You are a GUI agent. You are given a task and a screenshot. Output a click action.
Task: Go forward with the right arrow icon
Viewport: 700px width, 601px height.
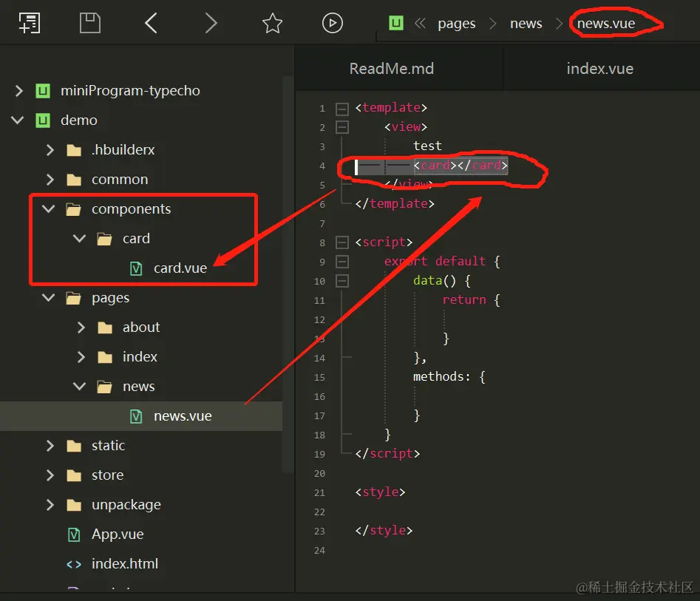[x=211, y=23]
